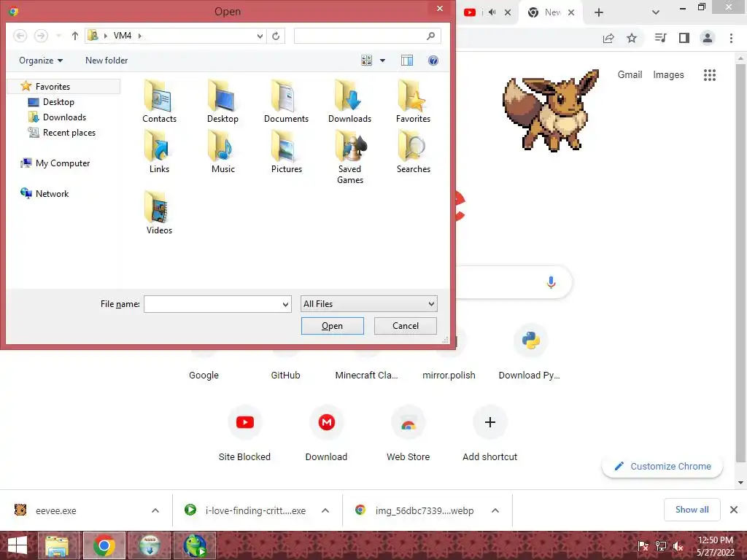
Task: Click Show all downloads
Action: pyautogui.click(x=692, y=510)
